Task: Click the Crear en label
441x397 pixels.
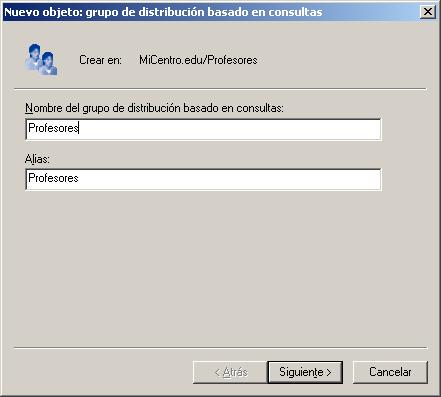Action: (100, 60)
